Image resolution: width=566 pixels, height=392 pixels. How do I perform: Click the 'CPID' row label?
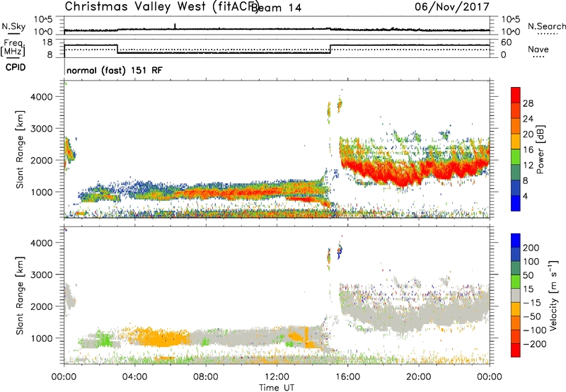click(x=16, y=67)
